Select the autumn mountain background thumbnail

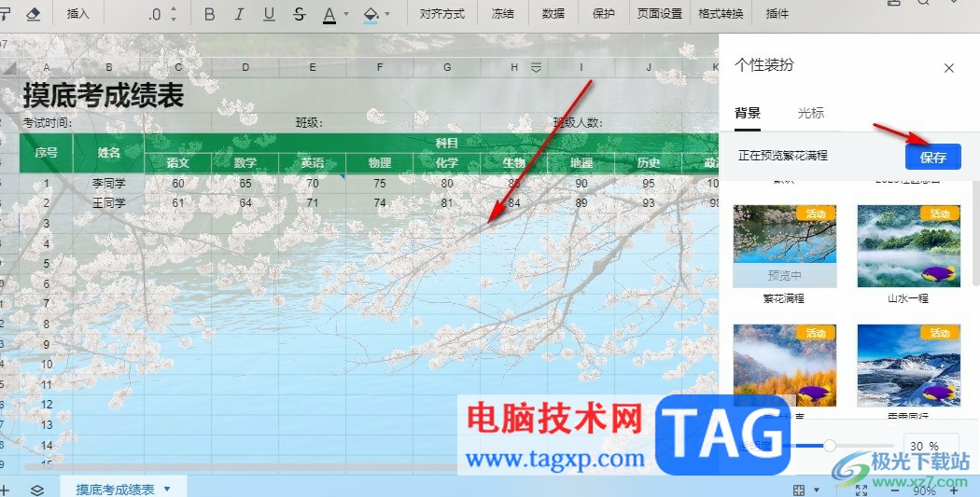784,365
